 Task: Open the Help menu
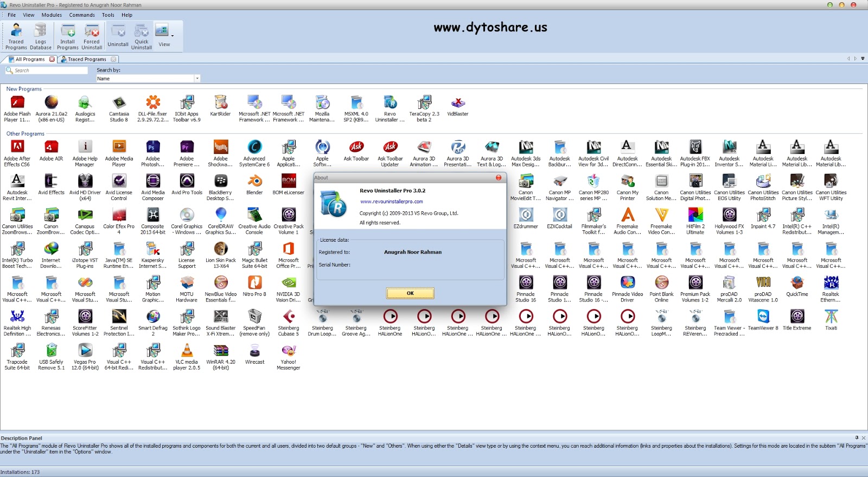(x=127, y=15)
